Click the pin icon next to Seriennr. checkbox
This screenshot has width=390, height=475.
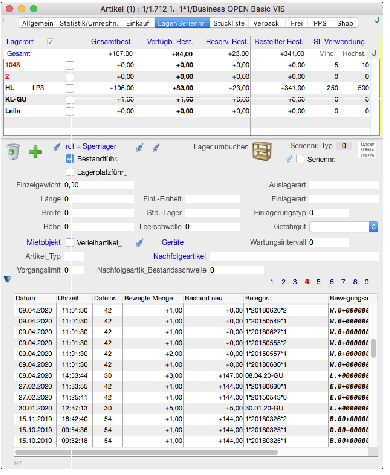click(289, 159)
